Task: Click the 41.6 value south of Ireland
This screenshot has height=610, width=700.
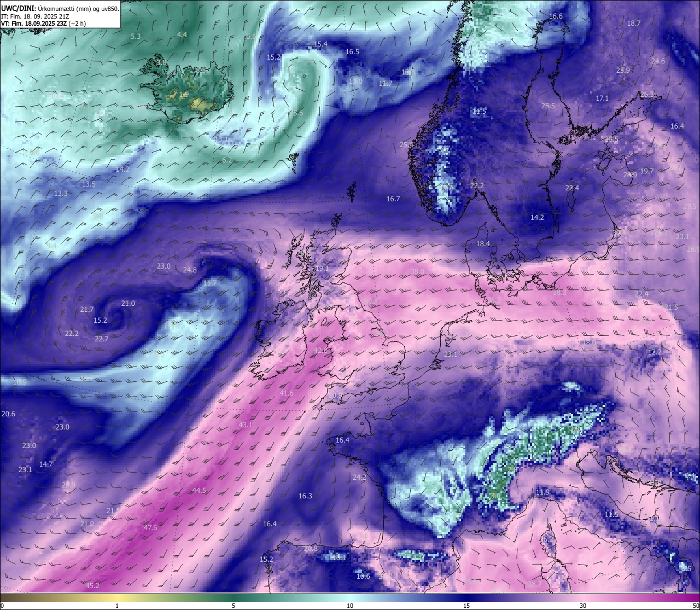Action: pyautogui.click(x=287, y=393)
